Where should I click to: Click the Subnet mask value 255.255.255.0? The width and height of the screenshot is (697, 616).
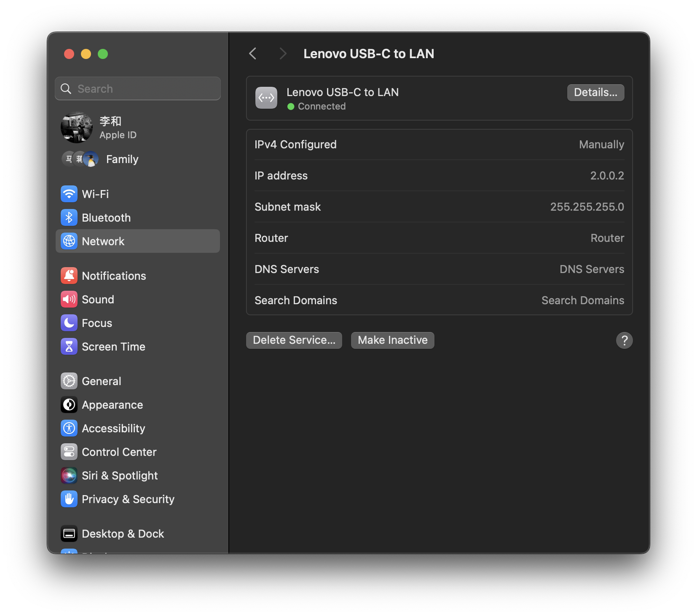click(587, 207)
